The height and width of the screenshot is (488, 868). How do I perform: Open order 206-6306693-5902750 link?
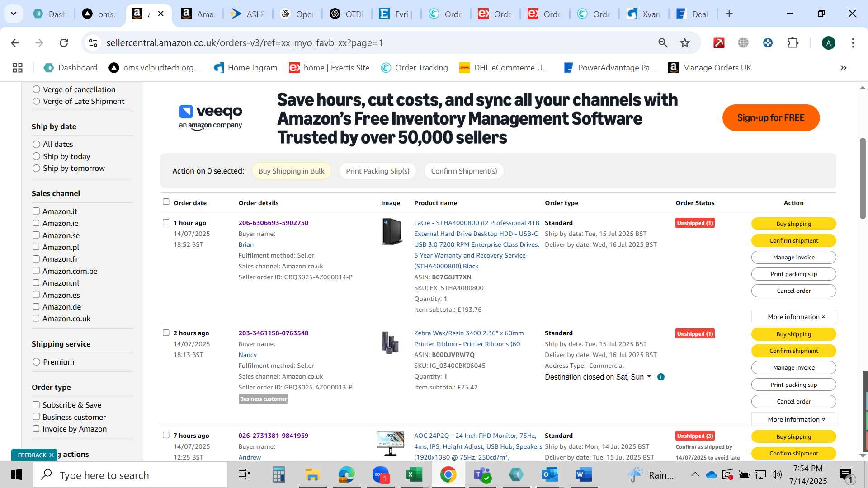274,223
